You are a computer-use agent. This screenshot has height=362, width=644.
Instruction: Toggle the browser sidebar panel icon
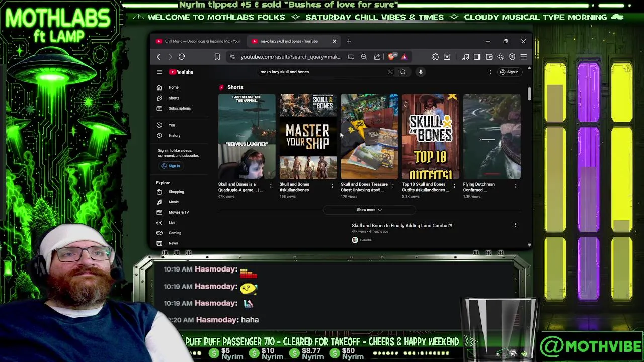(x=477, y=57)
